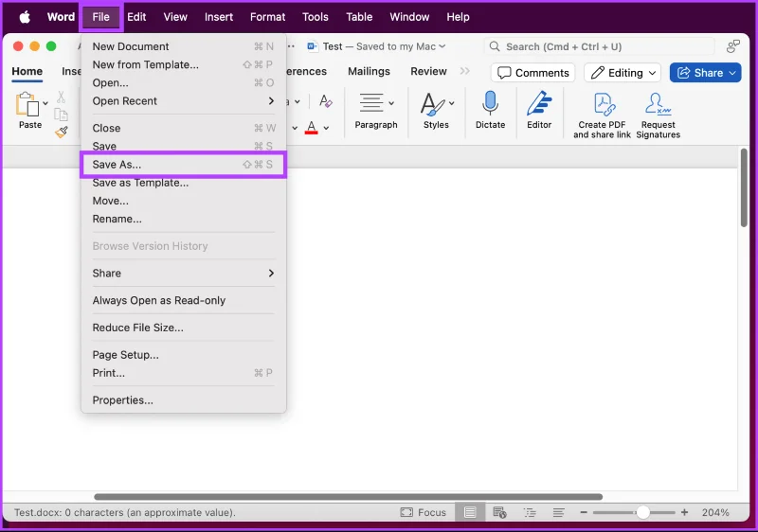Click the Paste clipboard icon
The height and width of the screenshot is (532, 758).
[27, 104]
